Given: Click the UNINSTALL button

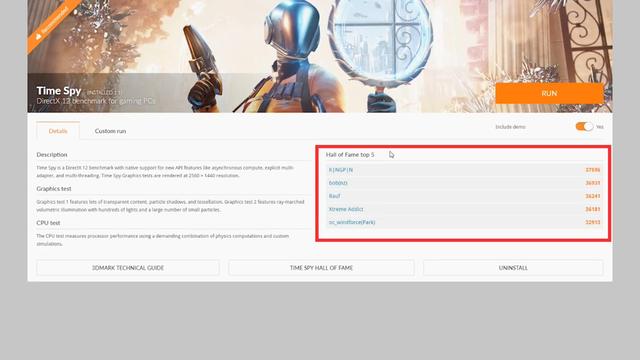Looking at the screenshot, I should click(x=513, y=268).
